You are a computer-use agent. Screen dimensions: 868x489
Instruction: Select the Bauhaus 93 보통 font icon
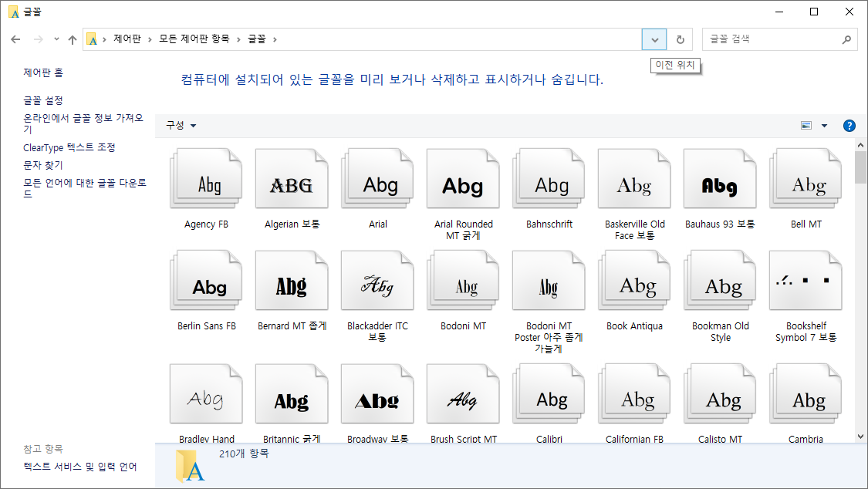720,179
